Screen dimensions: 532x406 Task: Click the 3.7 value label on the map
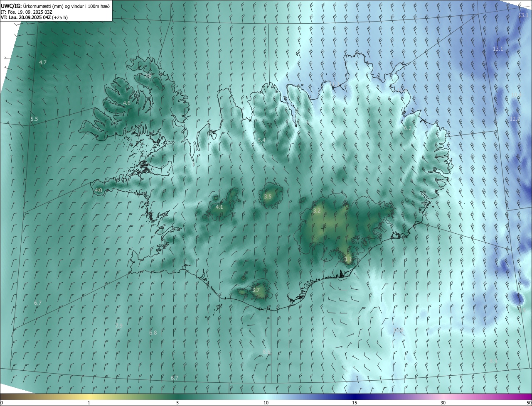pos(256,290)
